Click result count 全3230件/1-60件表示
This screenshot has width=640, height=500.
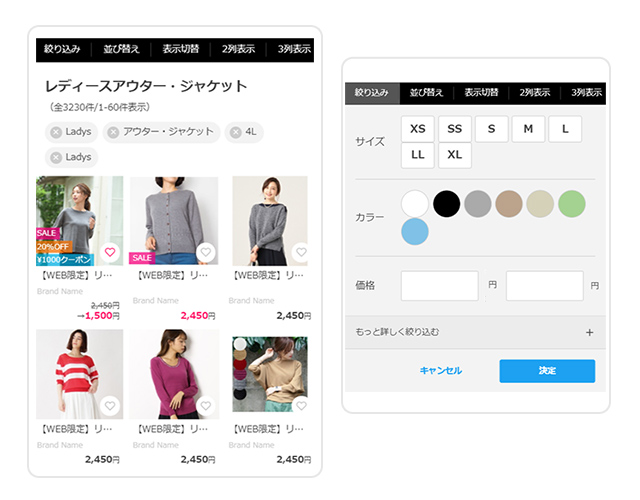tap(100, 107)
